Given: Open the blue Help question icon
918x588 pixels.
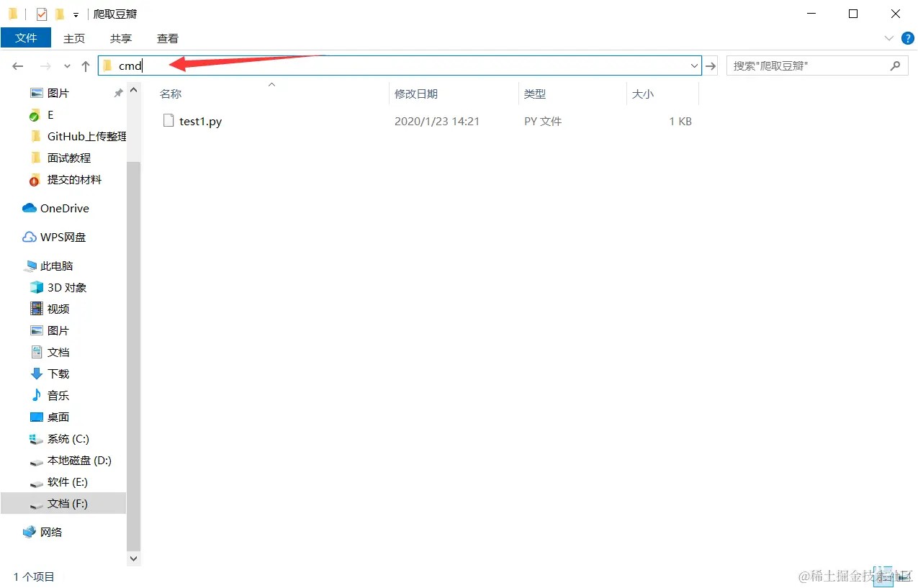Looking at the screenshot, I should click(x=907, y=38).
